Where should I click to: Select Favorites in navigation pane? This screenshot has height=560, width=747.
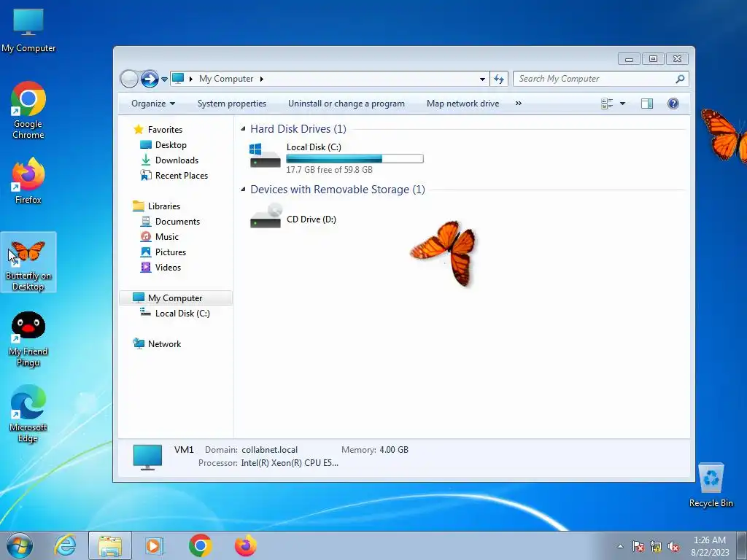(165, 130)
